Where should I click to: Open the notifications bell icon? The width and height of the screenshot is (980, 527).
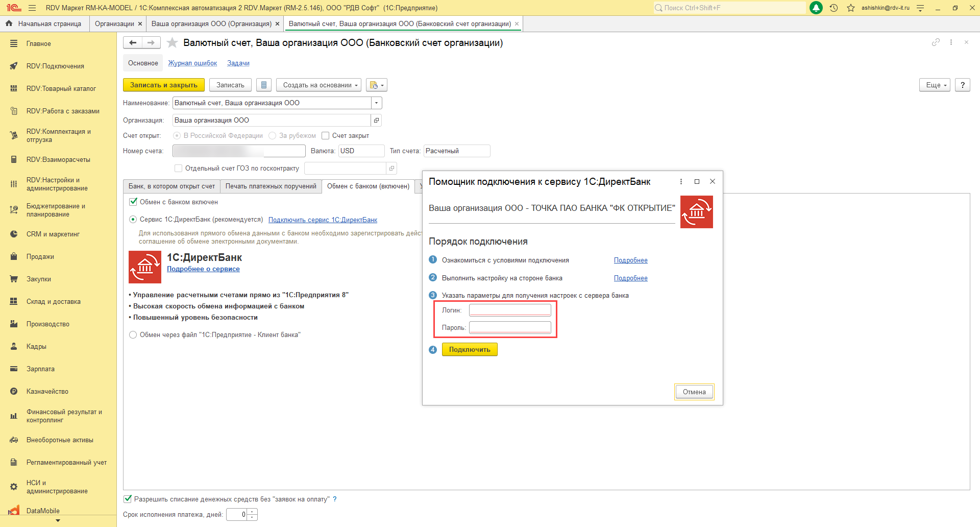point(816,8)
